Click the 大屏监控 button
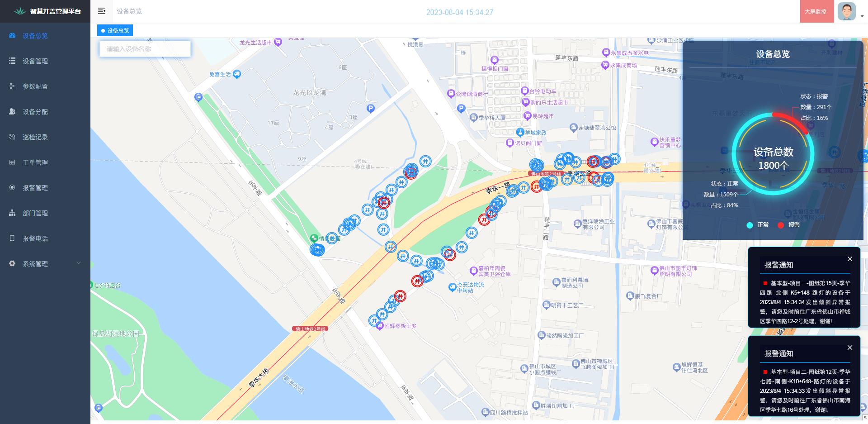Viewport: 868px width, 424px height. click(x=816, y=12)
